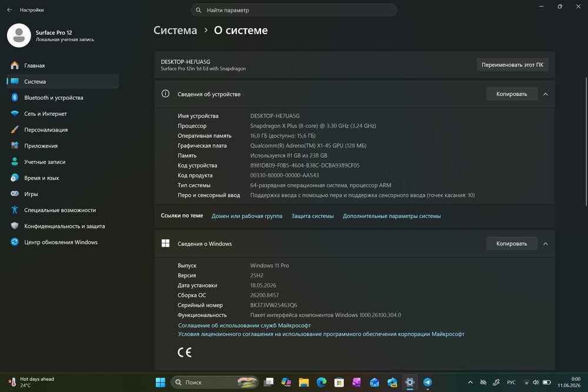Click product ID 00330-80000-00000-AA543

point(284,175)
